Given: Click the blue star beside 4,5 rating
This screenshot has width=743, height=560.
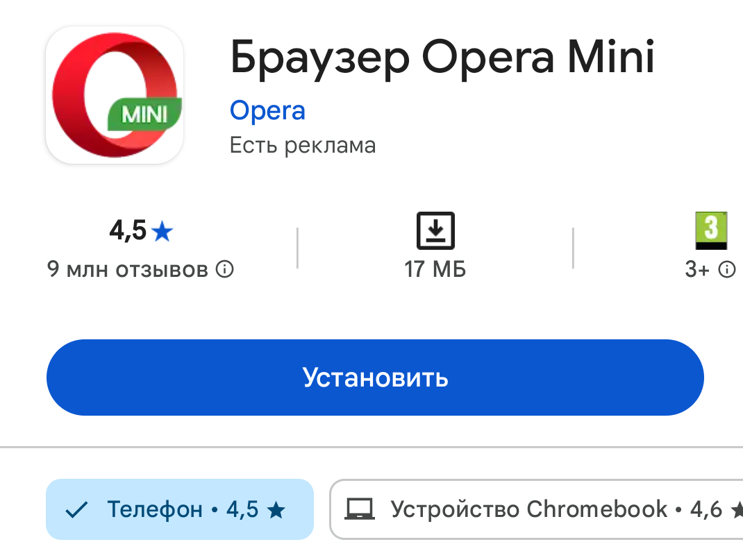Looking at the screenshot, I should point(162,232).
